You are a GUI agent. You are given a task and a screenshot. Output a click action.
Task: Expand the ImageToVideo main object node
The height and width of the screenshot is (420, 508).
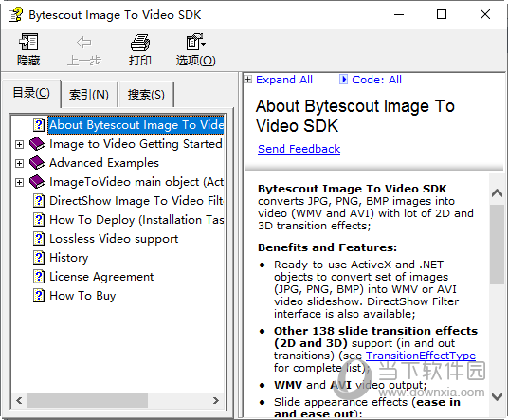click(x=20, y=182)
